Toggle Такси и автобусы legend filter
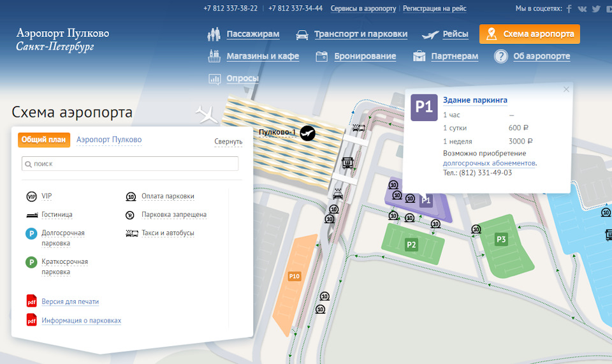612x364 pixels. point(168,233)
